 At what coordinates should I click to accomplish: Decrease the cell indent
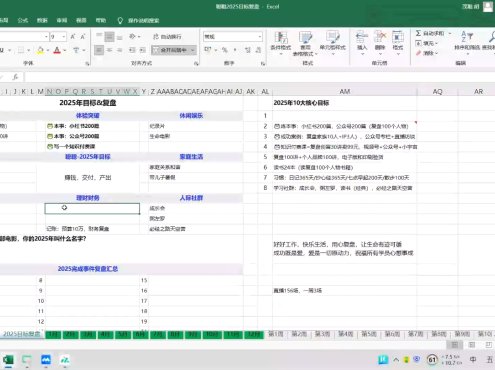pos(132,50)
